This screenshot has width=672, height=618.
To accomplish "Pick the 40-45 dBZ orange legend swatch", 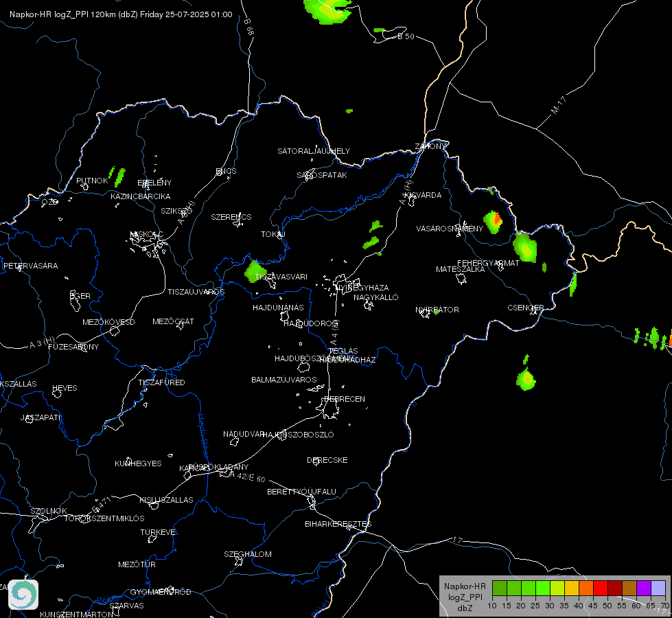I will [586, 588].
